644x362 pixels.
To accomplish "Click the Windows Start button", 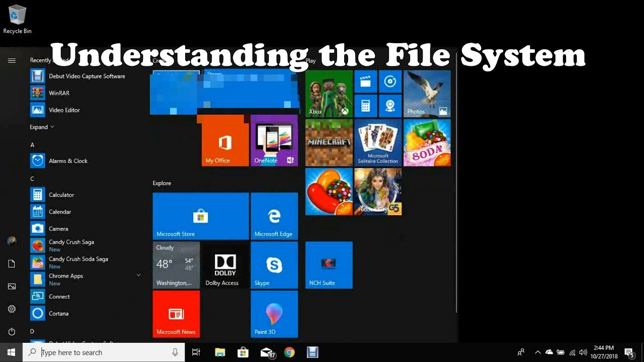I will (11, 352).
